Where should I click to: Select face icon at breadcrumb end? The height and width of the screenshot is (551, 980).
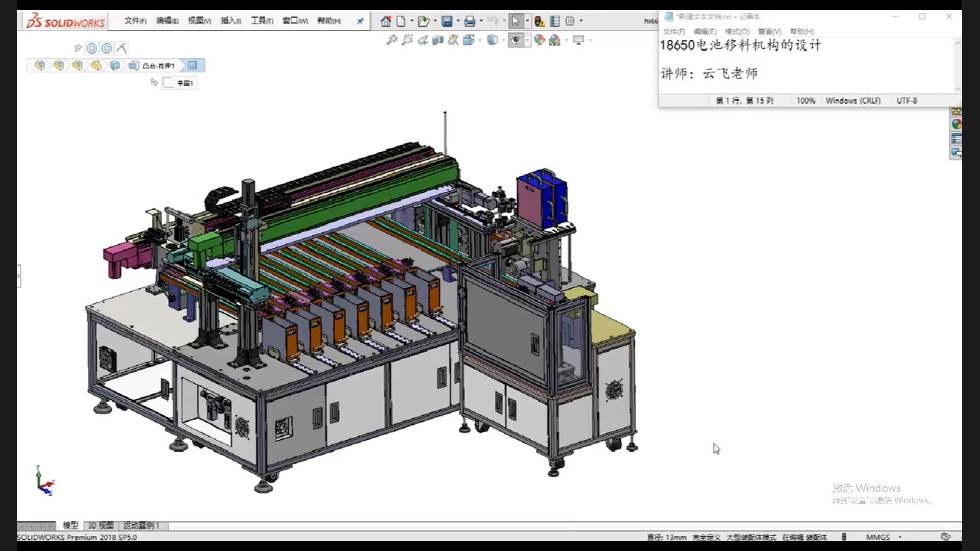point(192,65)
